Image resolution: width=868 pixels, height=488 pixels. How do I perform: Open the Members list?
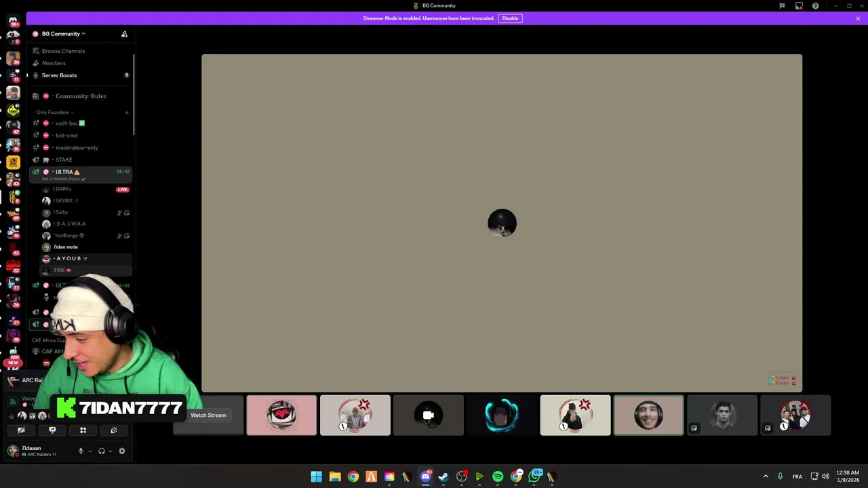(x=54, y=63)
